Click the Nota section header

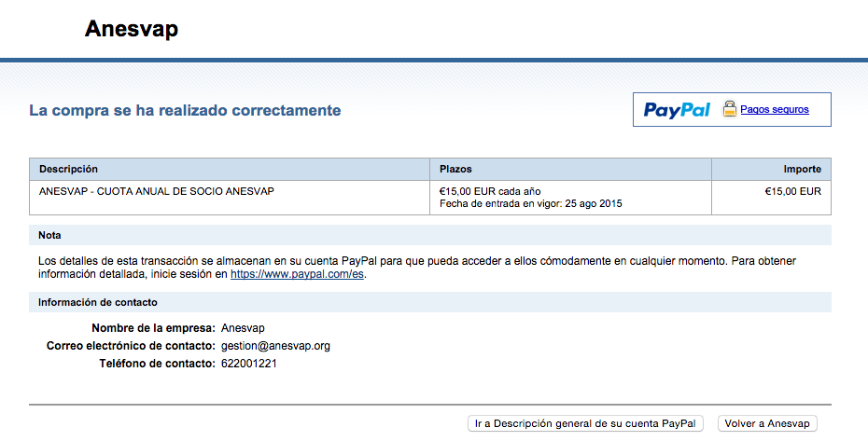pos(49,235)
